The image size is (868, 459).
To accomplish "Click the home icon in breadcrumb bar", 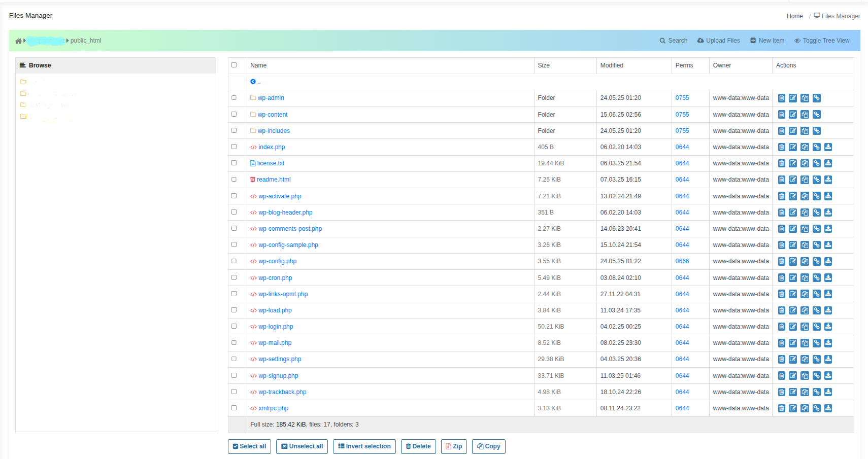I will (x=18, y=41).
